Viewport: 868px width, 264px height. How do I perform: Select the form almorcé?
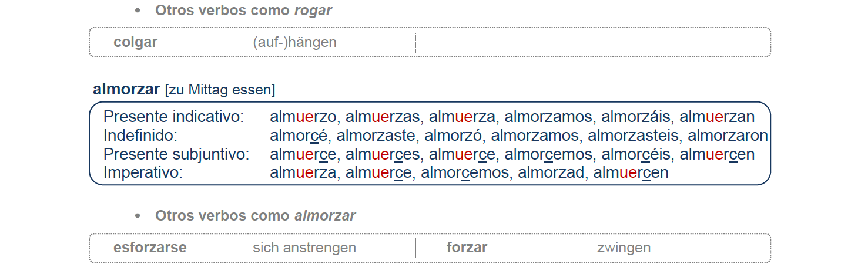pyautogui.click(x=299, y=136)
